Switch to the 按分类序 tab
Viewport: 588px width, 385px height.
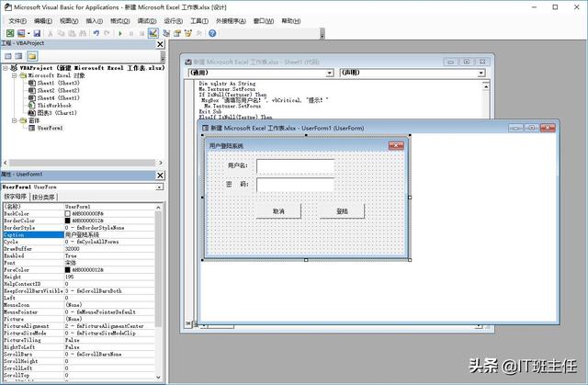pyautogui.click(x=44, y=197)
